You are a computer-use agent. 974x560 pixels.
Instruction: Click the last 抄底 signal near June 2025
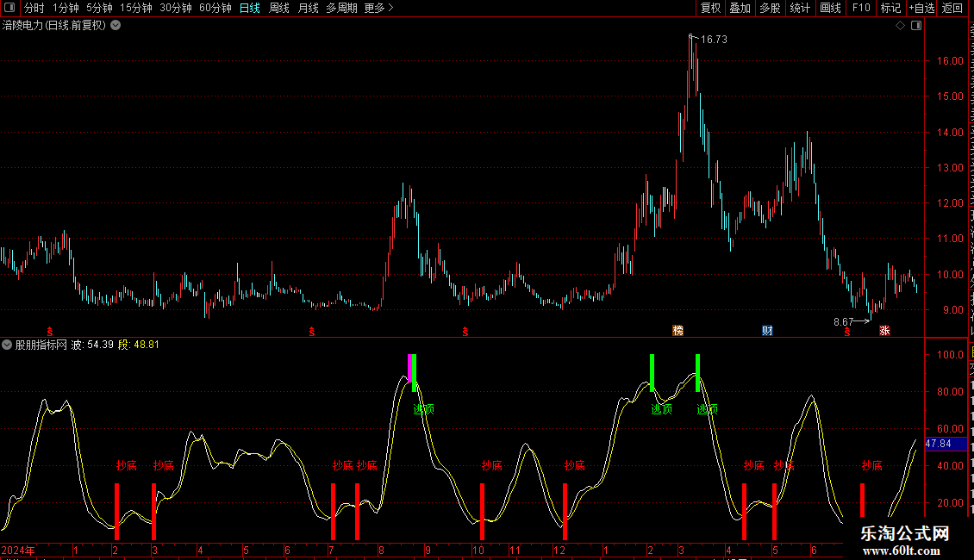[x=872, y=465]
